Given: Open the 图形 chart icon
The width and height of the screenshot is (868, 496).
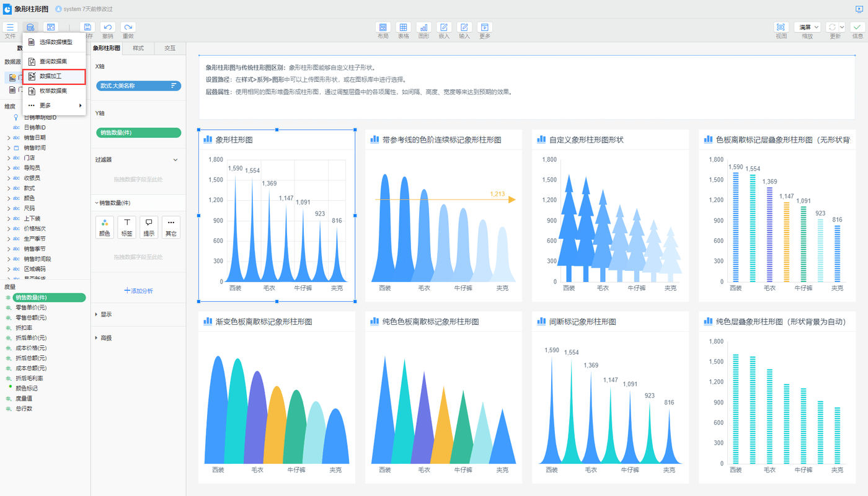Looking at the screenshot, I should tap(423, 27).
